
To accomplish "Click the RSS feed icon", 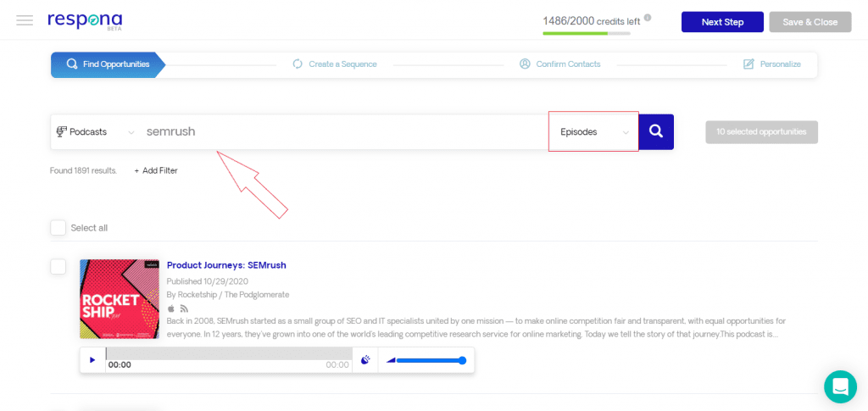I will (x=185, y=308).
